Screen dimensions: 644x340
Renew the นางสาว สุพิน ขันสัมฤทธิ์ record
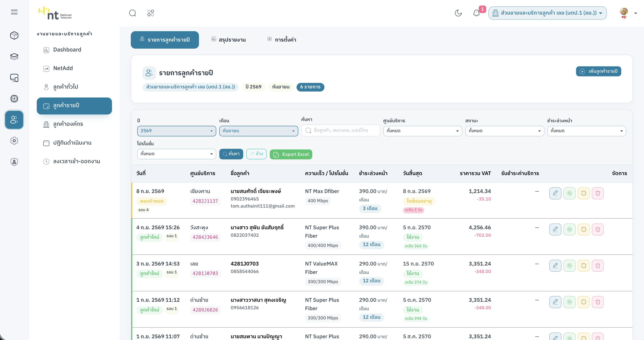pos(569,229)
